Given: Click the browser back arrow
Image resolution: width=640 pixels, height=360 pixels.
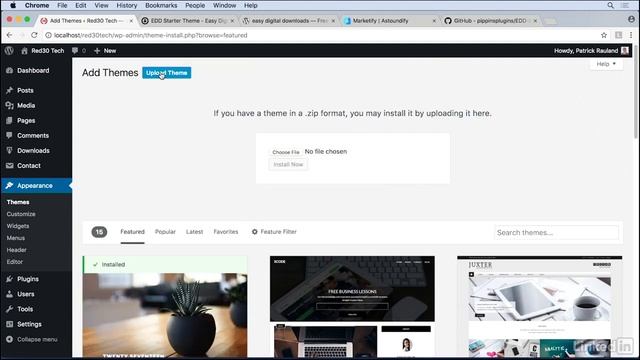Looking at the screenshot, I should click(x=9, y=36).
